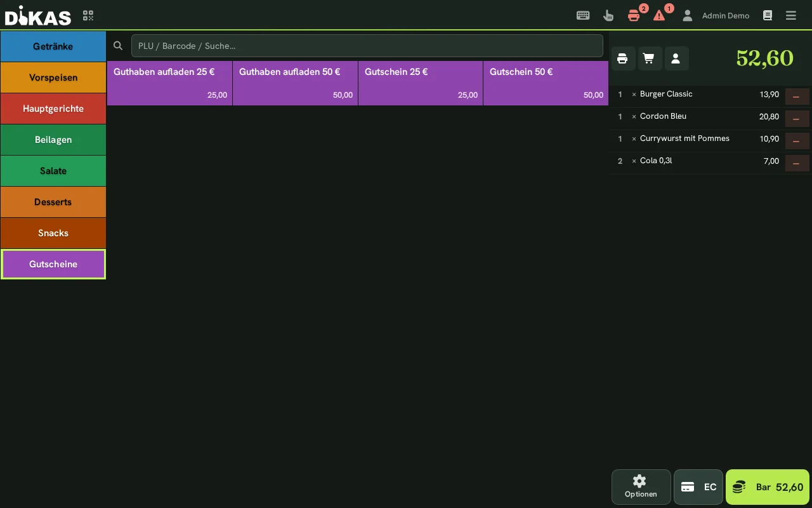Screen dimensions: 812x508
Task: Click the customer person icon above order
Action: click(676, 58)
